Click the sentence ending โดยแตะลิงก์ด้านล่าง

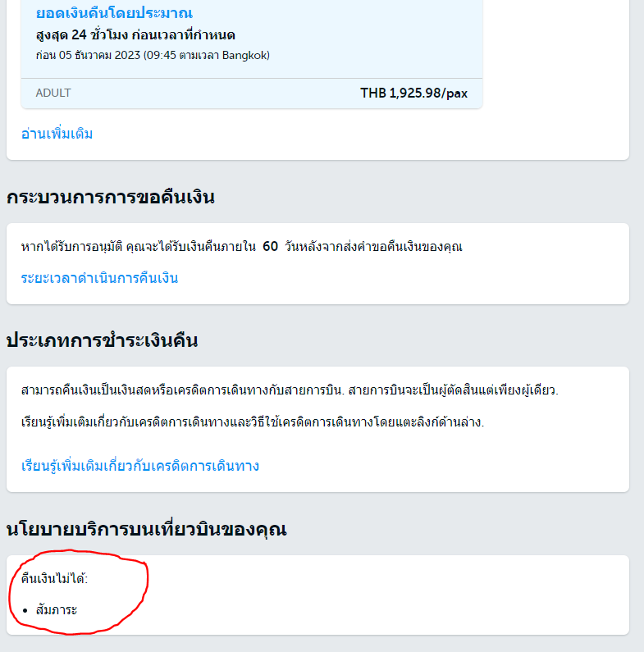253,422
